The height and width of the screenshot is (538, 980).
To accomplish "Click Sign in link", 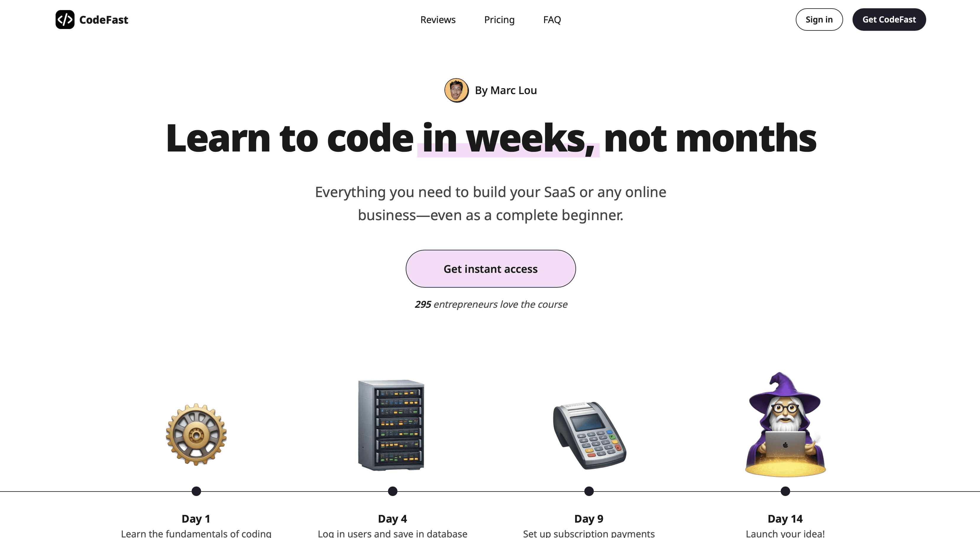I will 819,19.
